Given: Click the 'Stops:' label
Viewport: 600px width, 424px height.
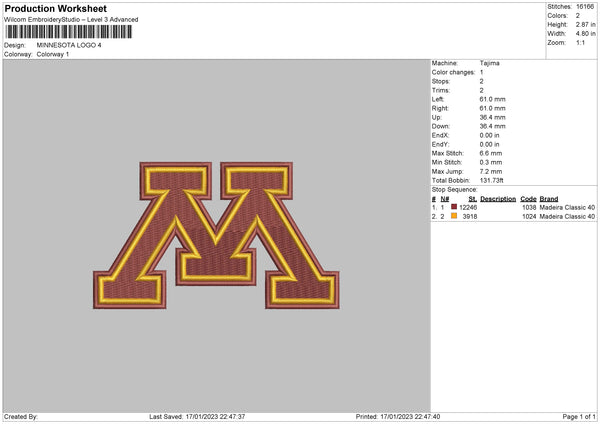Looking at the screenshot, I should coord(441,82).
